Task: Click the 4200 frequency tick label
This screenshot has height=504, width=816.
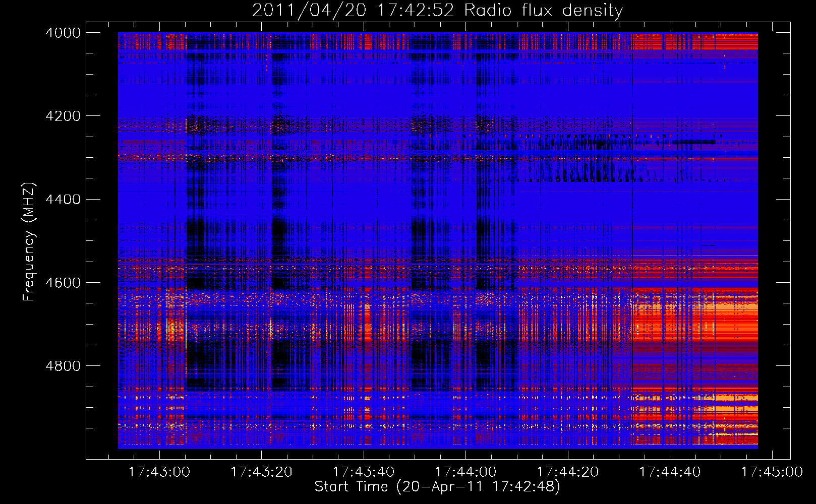Action: [x=63, y=116]
